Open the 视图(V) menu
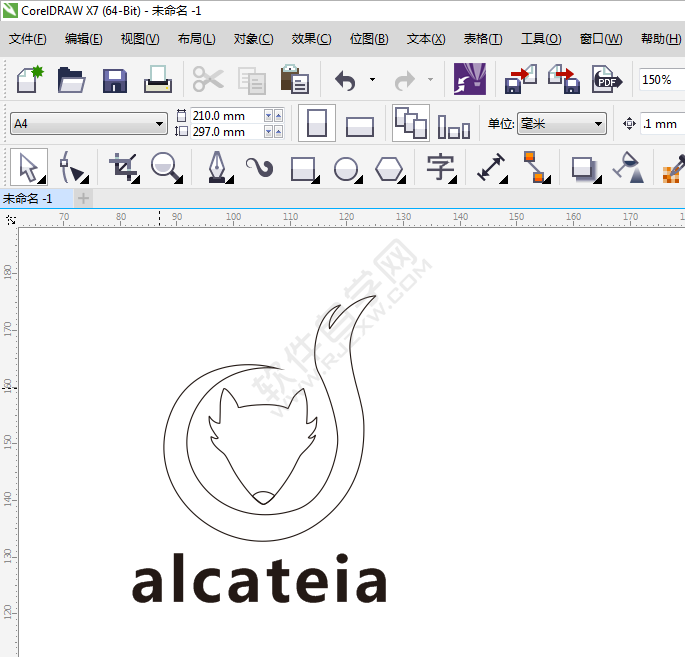 coord(140,39)
